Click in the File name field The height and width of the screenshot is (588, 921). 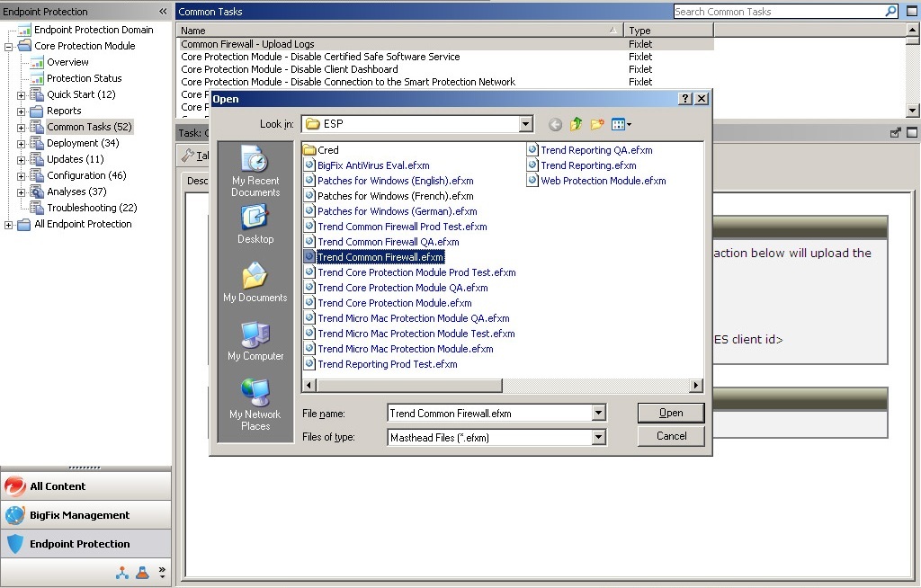click(x=489, y=414)
